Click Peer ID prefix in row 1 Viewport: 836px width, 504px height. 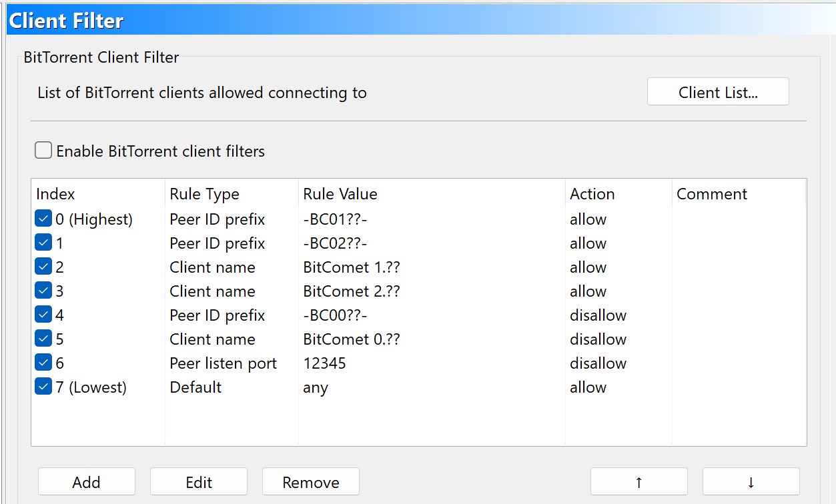pyautogui.click(x=218, y=243)
